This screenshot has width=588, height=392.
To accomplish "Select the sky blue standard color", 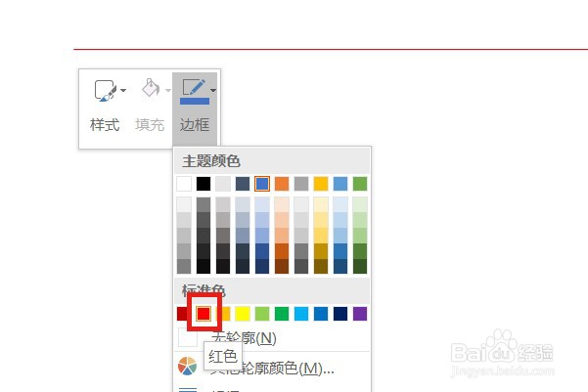I will [x=301, y=314].
